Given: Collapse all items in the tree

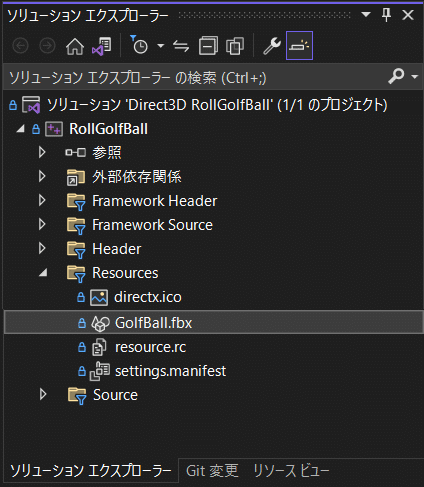Looking at the screenshot, I should click(208, 46).
